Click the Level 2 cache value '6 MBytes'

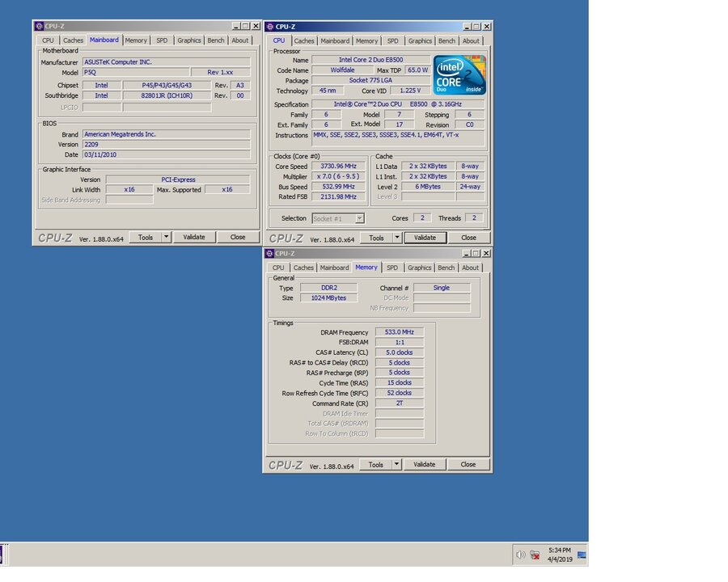428,186
